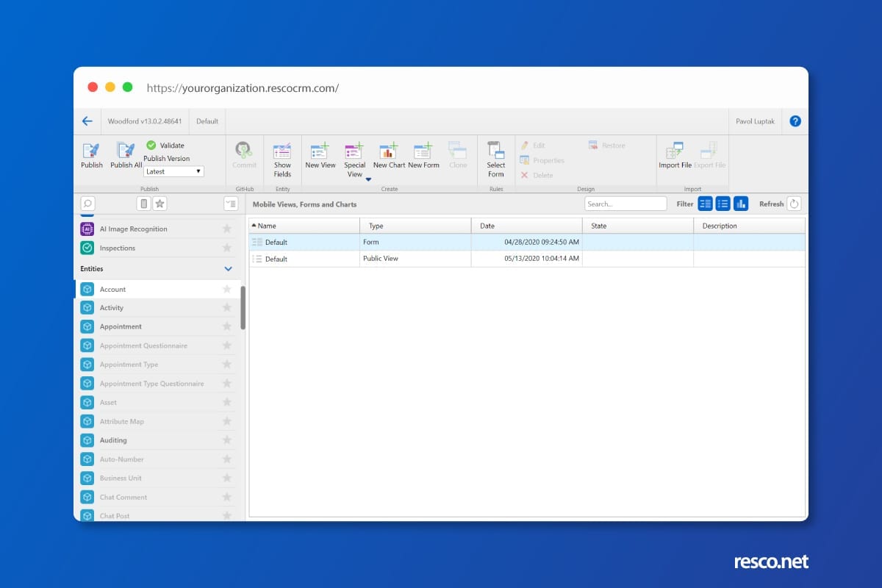Favorite the Account entity with its star
This screenshot has width=882, height=588.
tap(227, 289)
